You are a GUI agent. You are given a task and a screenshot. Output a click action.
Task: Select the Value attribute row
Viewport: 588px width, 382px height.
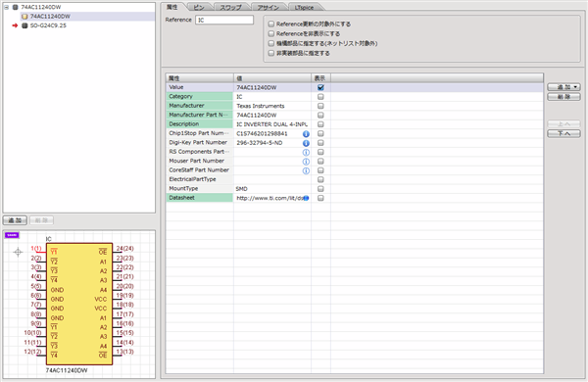pos(355,87)
